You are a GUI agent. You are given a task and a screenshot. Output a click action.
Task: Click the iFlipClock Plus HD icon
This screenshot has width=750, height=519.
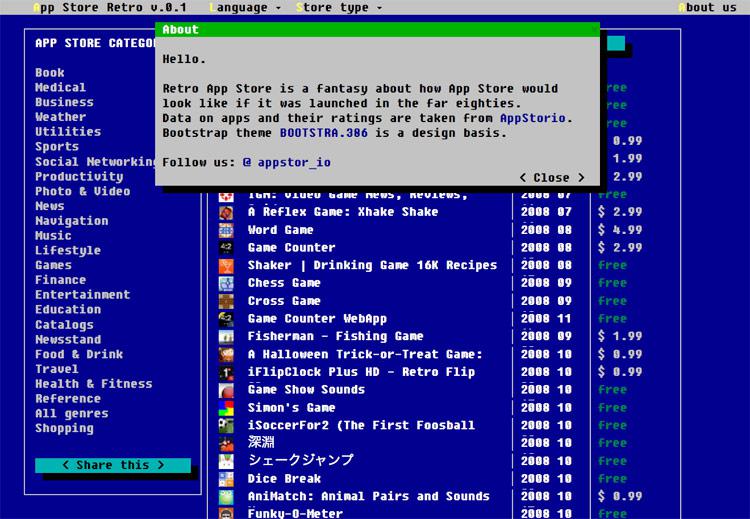pos(227,372)
